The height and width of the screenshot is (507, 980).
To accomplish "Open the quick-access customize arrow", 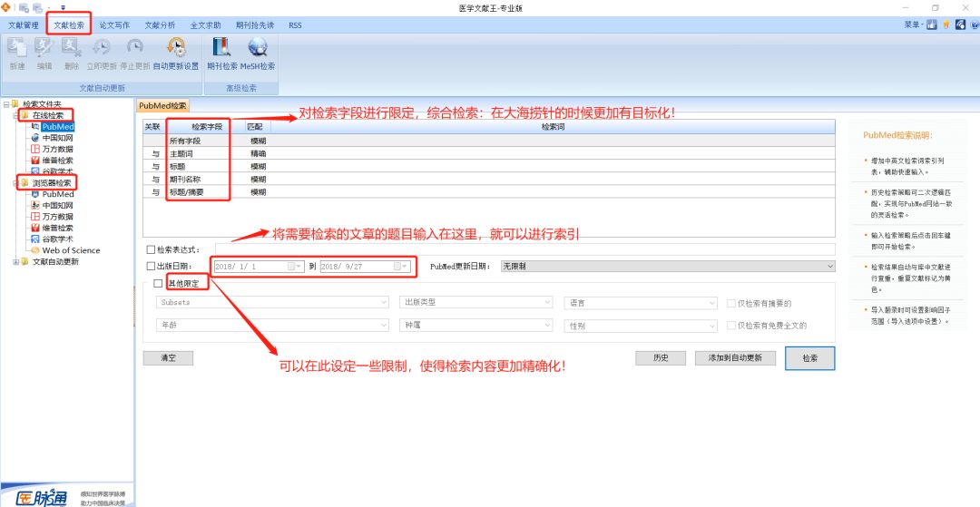I will point(63,8).
